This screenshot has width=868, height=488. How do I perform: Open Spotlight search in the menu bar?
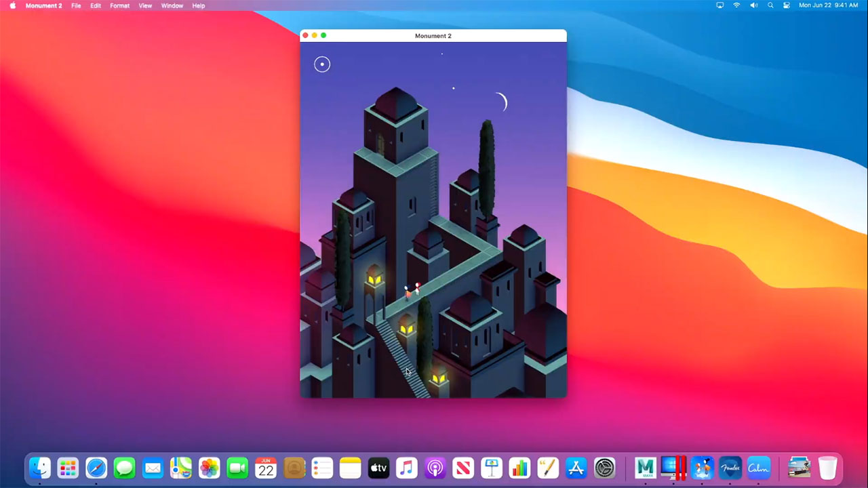(770, 5)
